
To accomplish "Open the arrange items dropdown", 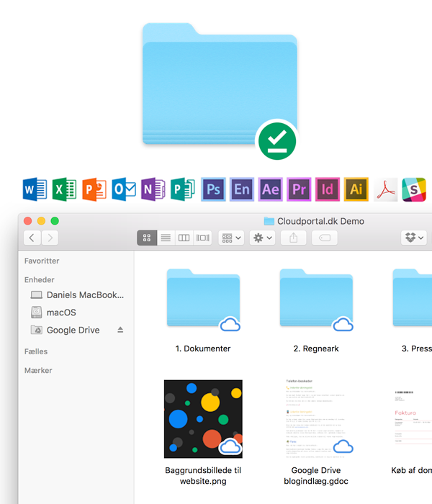I will click(x=231, y=238).
